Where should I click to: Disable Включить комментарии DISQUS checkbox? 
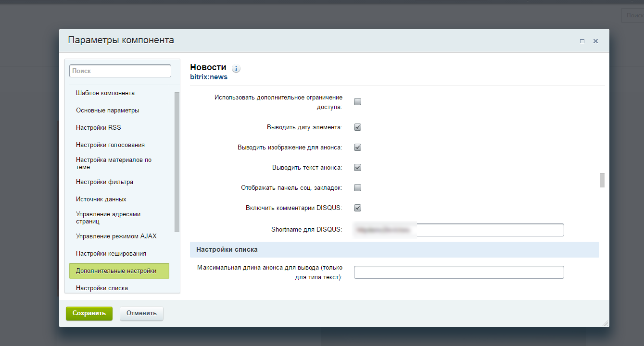point(357,208)
